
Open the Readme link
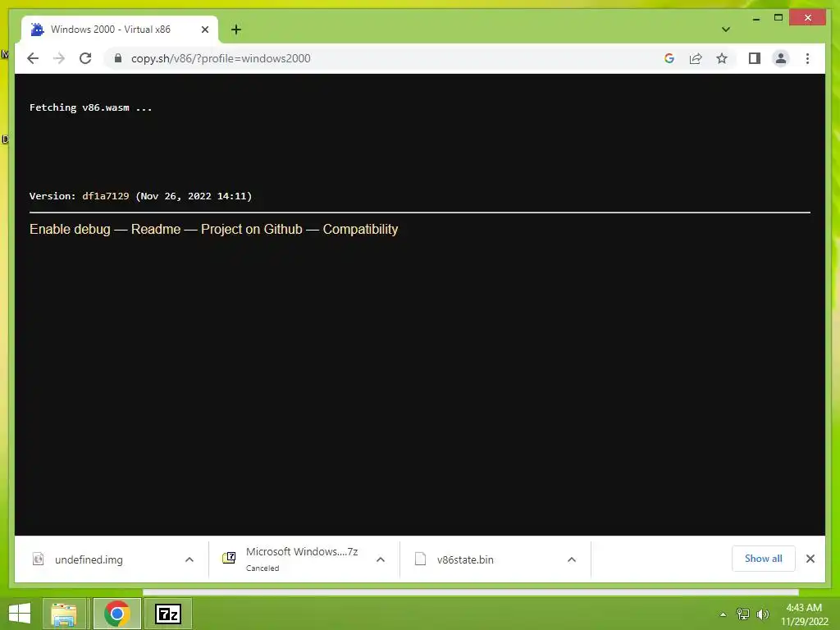[x=156, y=229]
